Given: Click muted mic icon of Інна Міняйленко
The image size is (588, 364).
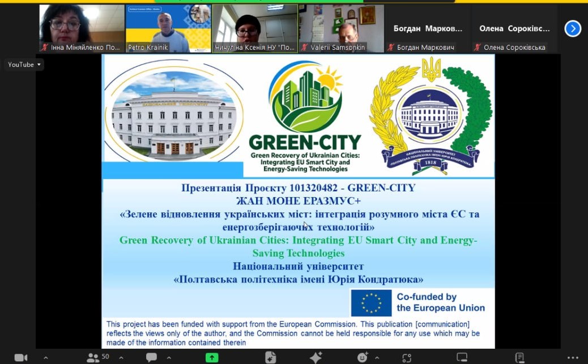Looking at the screenshot, I should [x=45, y=47].
